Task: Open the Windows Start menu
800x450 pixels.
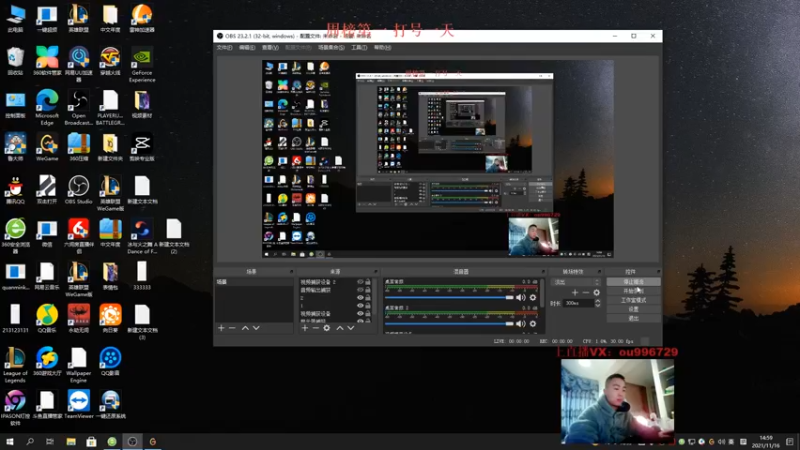Action: [10, 442]
